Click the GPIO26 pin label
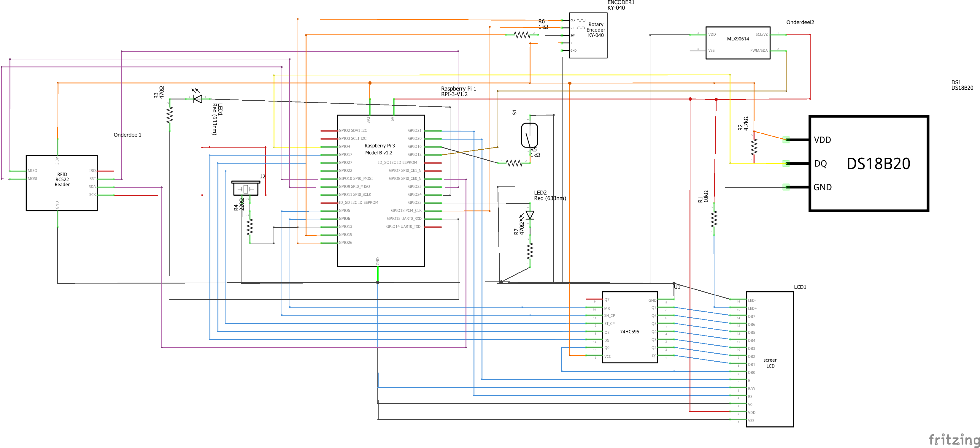The image size is (980, 448). (x=345, y=243)
